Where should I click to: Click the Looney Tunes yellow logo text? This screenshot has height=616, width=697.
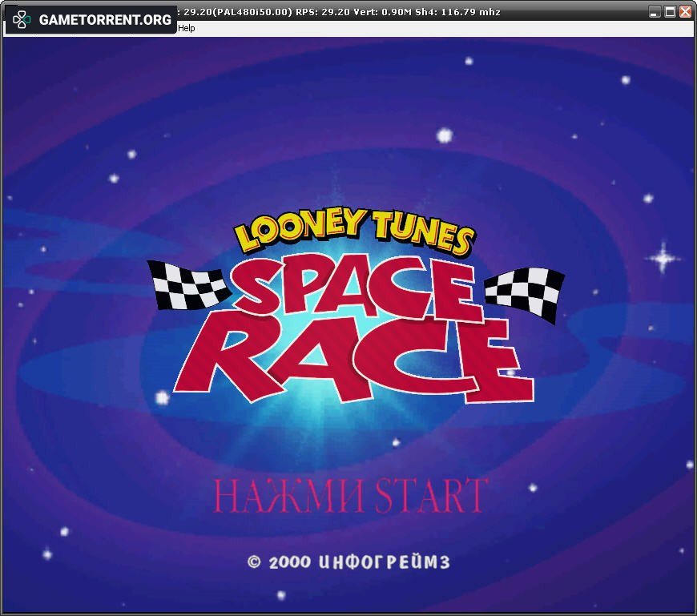[354, 232]
